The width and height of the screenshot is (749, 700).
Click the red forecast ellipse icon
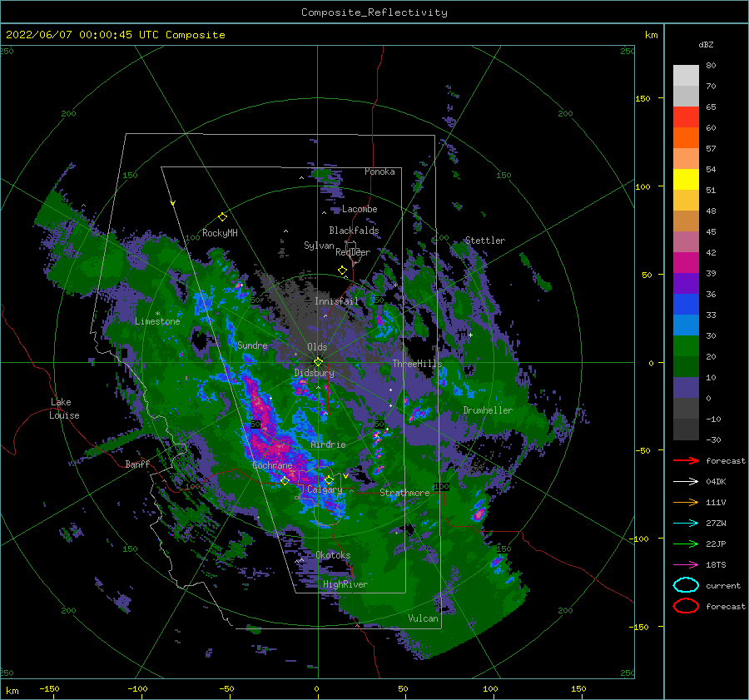[x=686, y=606]
